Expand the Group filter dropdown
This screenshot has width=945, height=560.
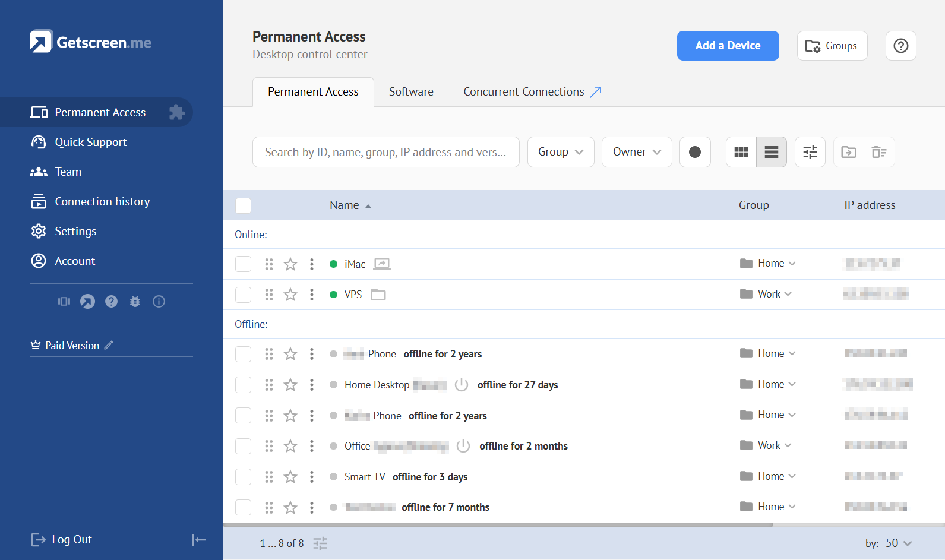560,152
